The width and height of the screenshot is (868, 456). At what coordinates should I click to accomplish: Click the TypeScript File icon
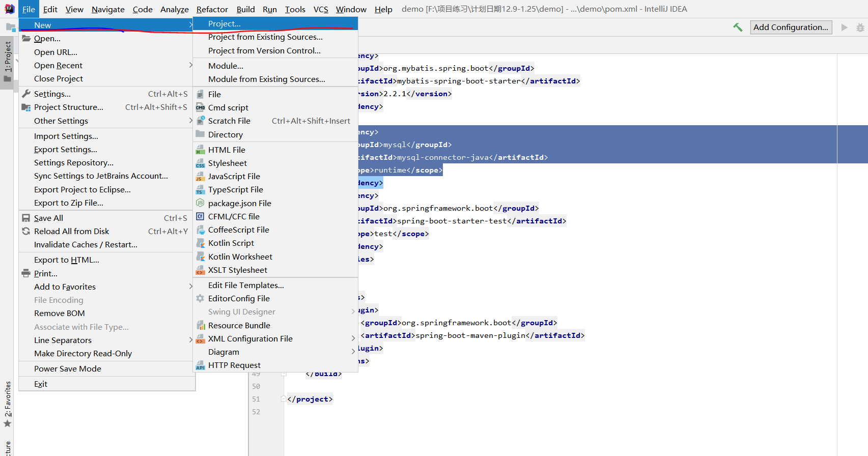pos(201,189)
